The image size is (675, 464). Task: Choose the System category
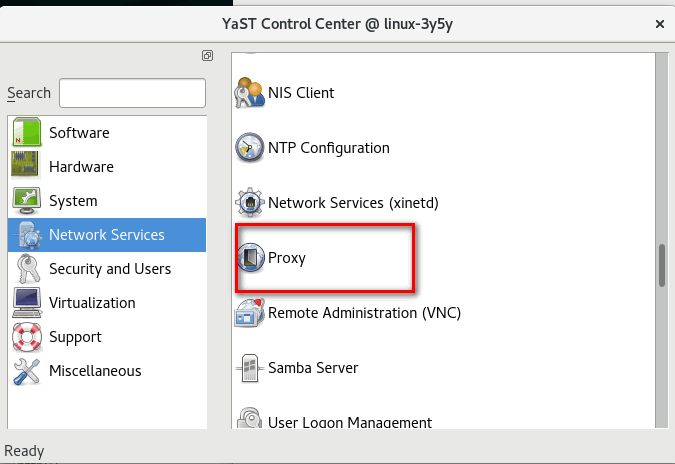[107, 201]
